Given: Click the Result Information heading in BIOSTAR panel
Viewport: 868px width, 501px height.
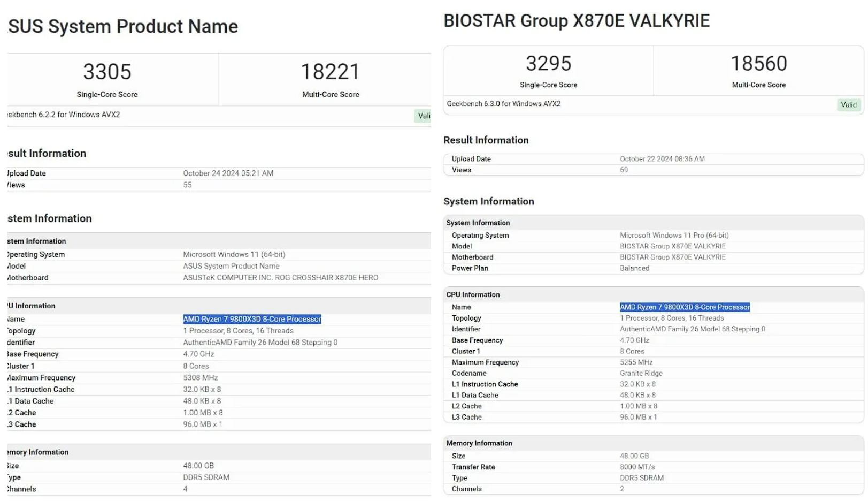Looking at the screenshot, I should tap(486, 140).
